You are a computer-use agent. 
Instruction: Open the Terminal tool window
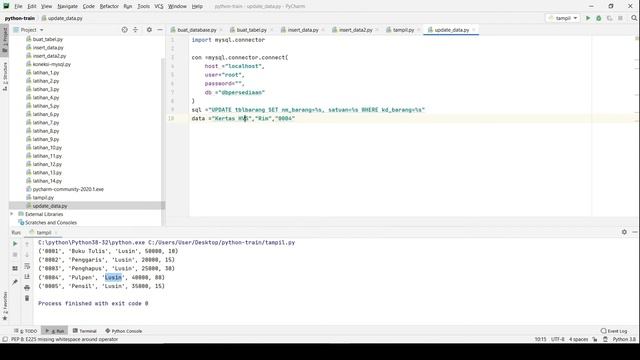[x=84, y=331]
